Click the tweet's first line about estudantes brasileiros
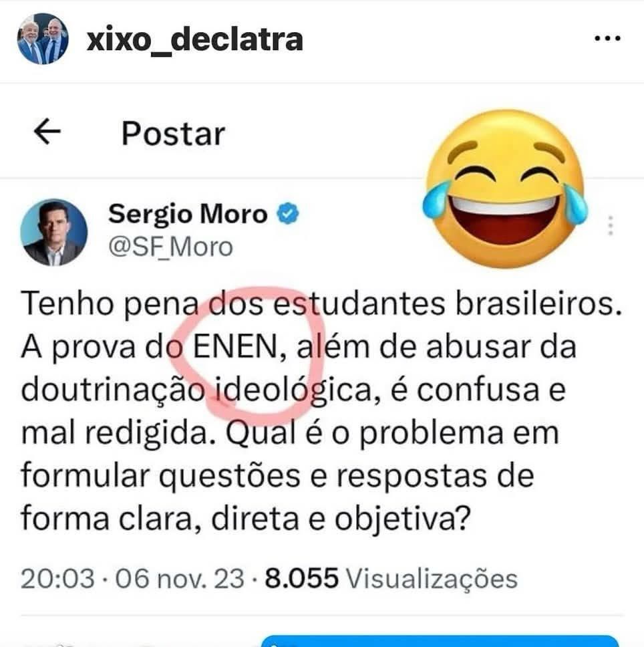 coord(321,303)
